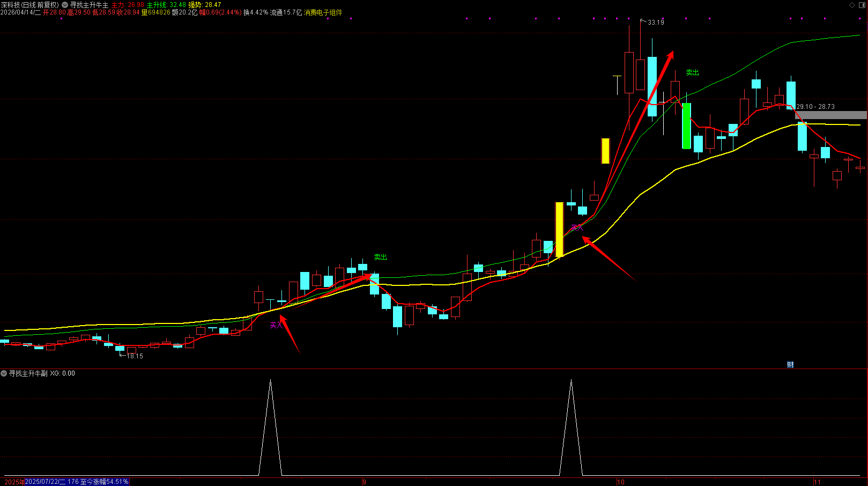Toggle the side panel layout icon
Viewport: 868px width, 486px height.
(x=863, y=5)
